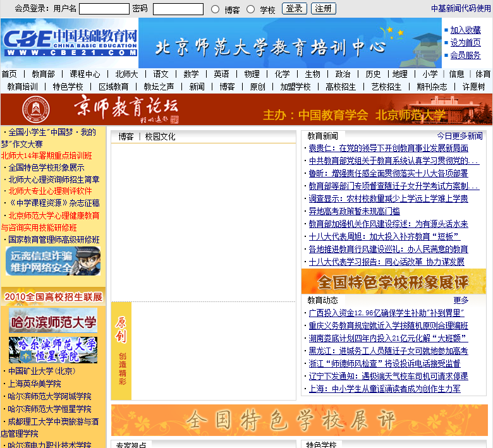Click the 注册 button

(324, 8)
